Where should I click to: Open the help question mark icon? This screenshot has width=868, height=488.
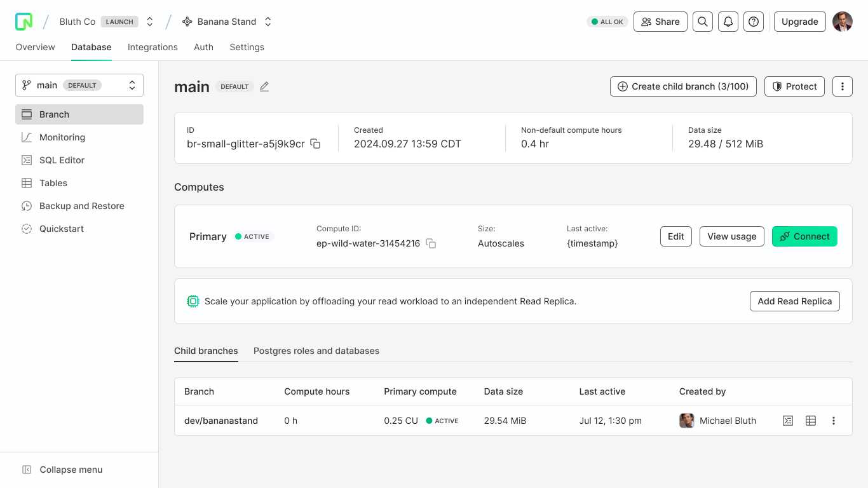click(x=754, y=22)
